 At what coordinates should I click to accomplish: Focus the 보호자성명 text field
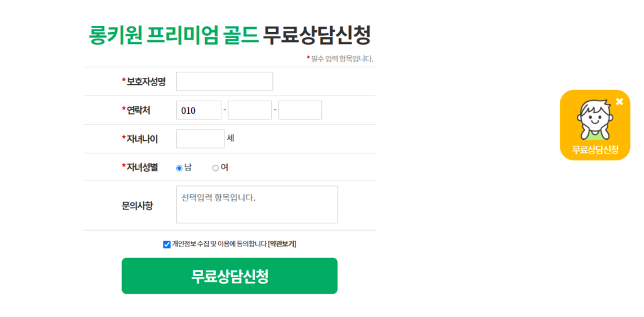(x=225, y=81)
